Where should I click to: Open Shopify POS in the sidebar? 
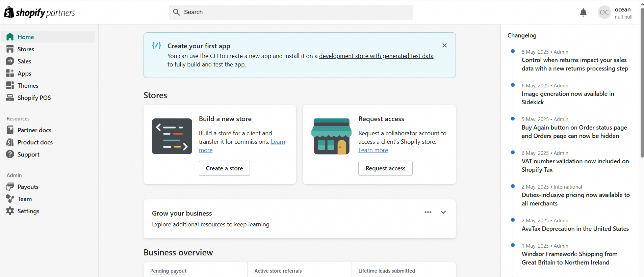tap(48, 98)
